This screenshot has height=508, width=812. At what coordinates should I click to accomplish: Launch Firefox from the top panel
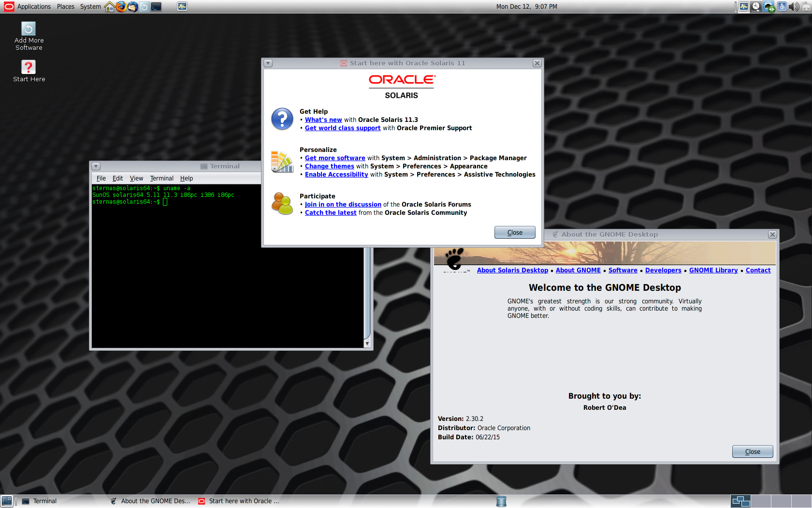[121, 6]
